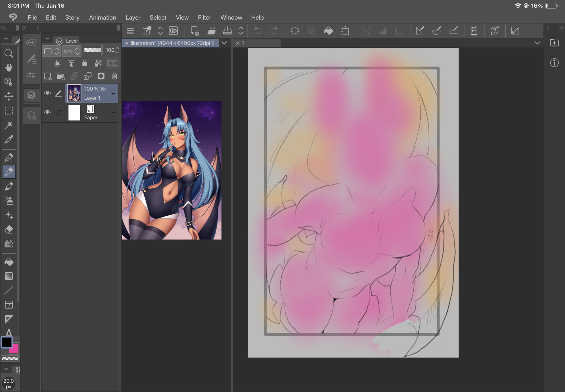Select the Decoration sparkle tool
The width and height of the screenshot is (565, 392).
(9, 215)
